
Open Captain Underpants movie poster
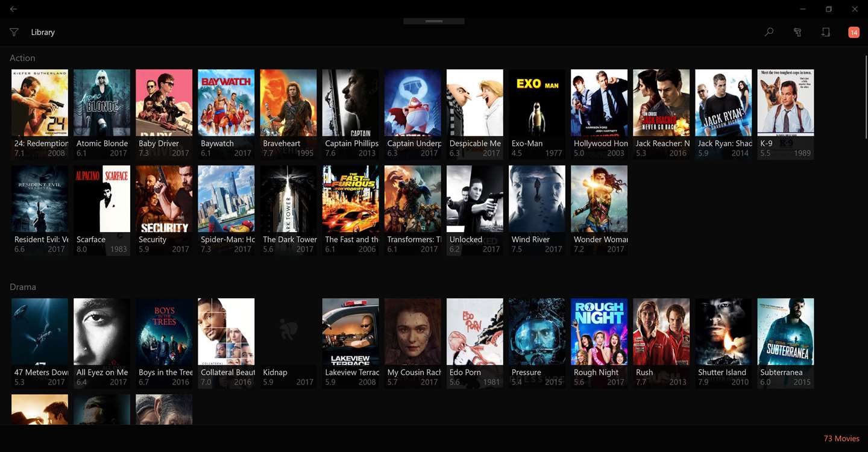412,115
